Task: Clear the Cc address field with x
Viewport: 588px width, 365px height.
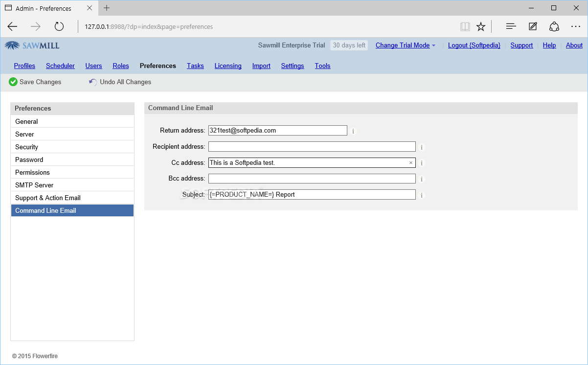Action: (411, 163)
